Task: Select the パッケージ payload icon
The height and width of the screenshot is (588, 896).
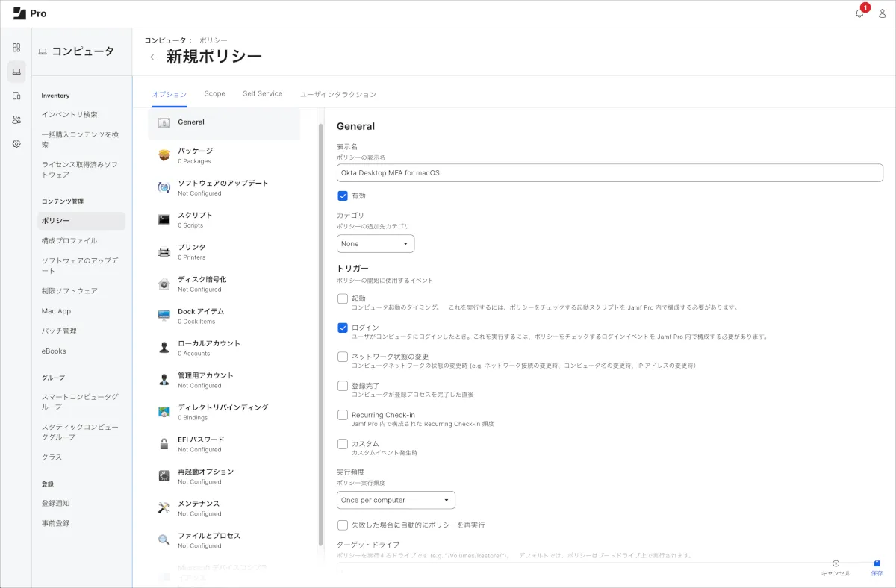Action: click(164, 155)
